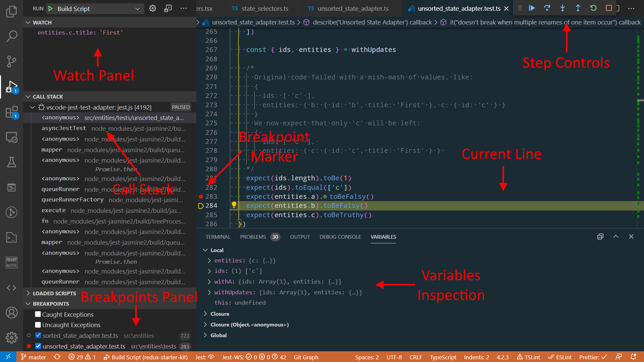644x362 pixels.
Task: Open launch.json via the gear icon
Action: click(x=153, y=8)
